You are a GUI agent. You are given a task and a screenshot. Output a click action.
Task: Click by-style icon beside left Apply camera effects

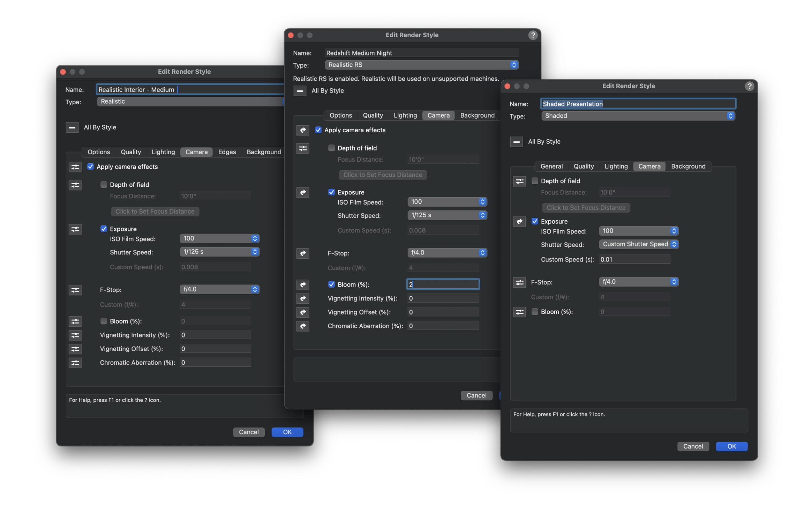click(75, 167)
